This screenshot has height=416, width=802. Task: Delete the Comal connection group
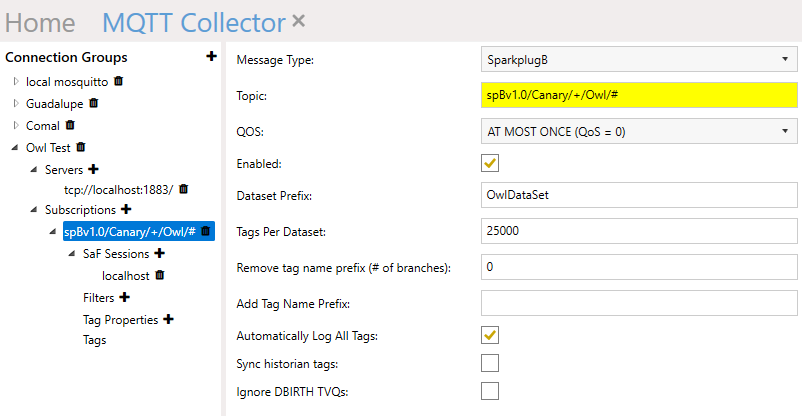[x=70, y=125]
